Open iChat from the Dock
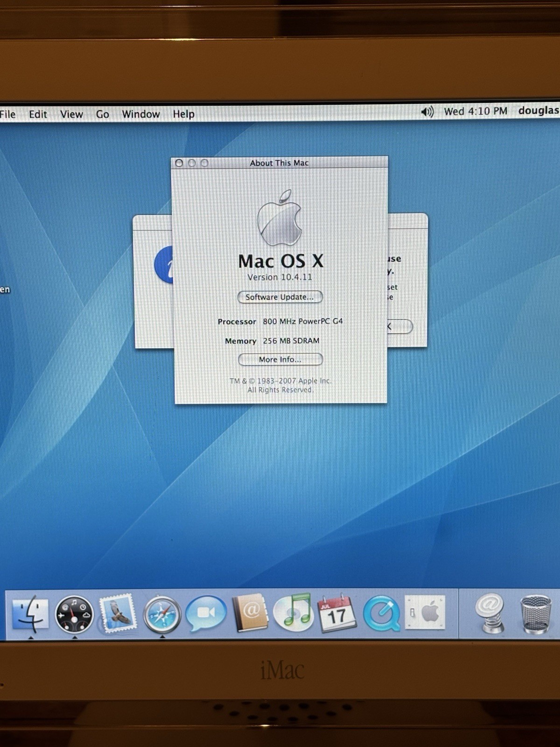Screen dimensions: 560x747 point(205,613)
